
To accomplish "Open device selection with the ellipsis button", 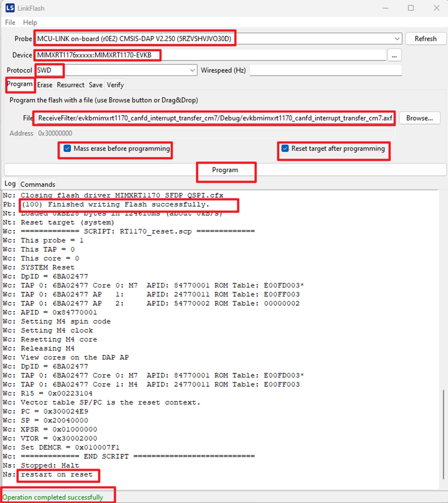I will 394,55.
